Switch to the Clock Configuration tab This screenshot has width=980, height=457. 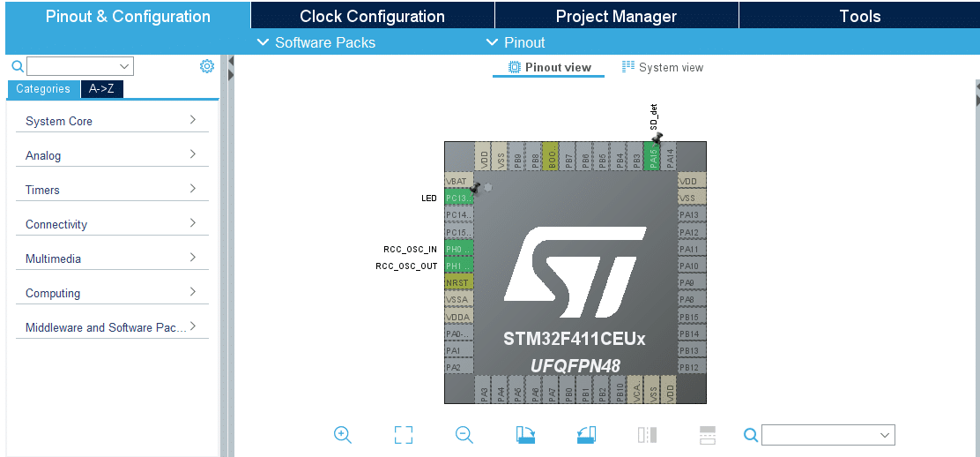(x=373, y=16)
